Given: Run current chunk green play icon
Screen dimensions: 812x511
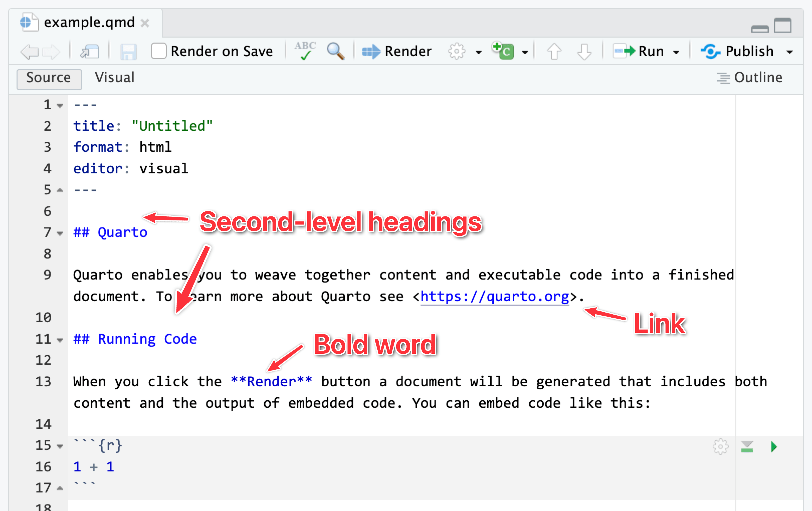Looking at the screenshot, I should [x=774, y=447].
